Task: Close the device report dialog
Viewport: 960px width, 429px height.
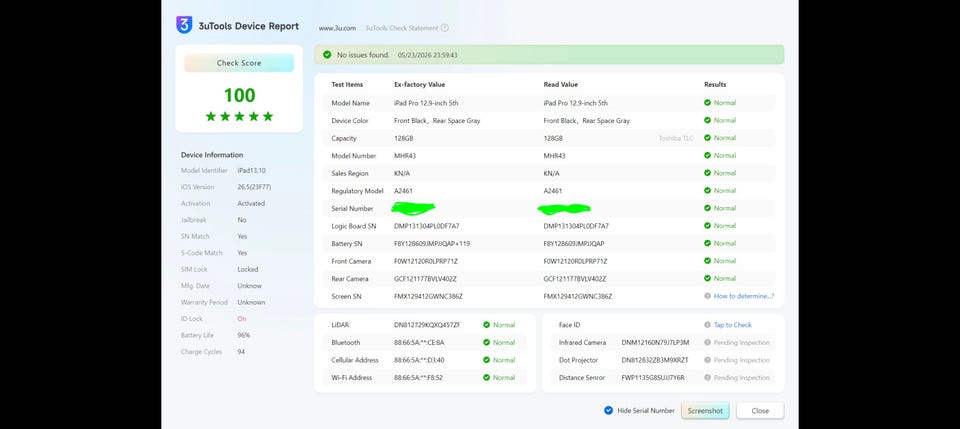Action: click(x=760, y=411)
